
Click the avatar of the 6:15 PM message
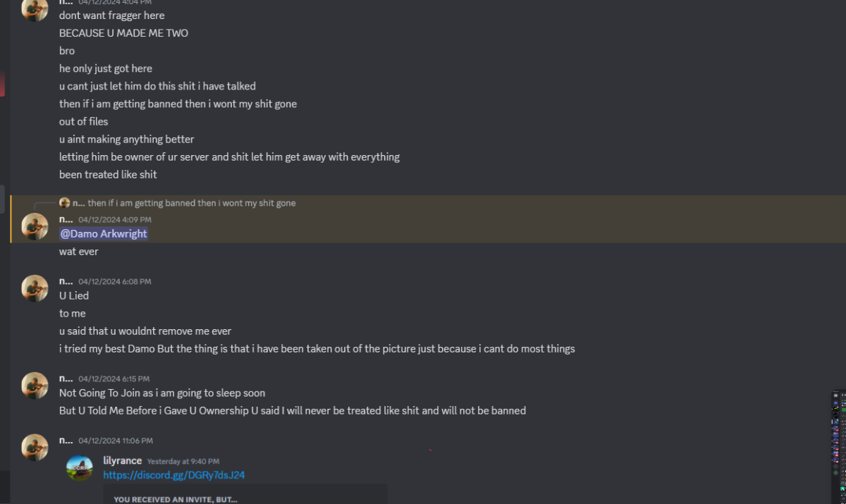35,385
